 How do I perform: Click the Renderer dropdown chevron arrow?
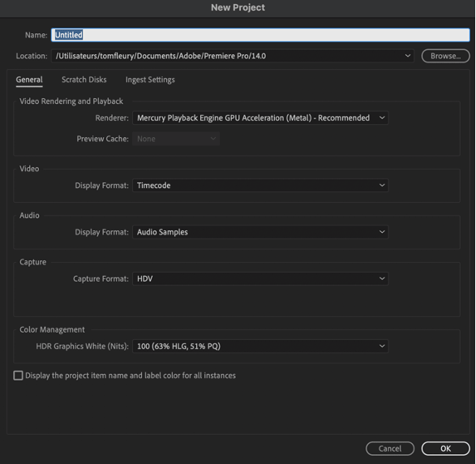[382, 118]
